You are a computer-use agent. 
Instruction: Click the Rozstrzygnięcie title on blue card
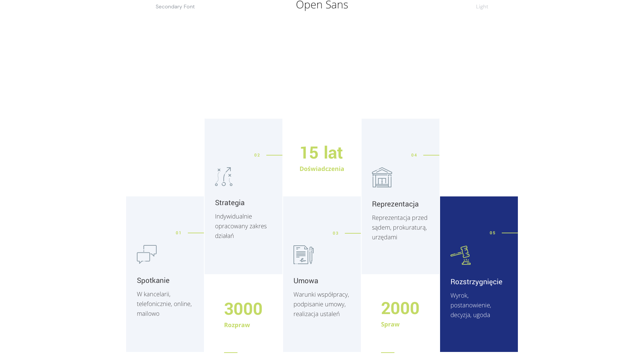[476, 282]
